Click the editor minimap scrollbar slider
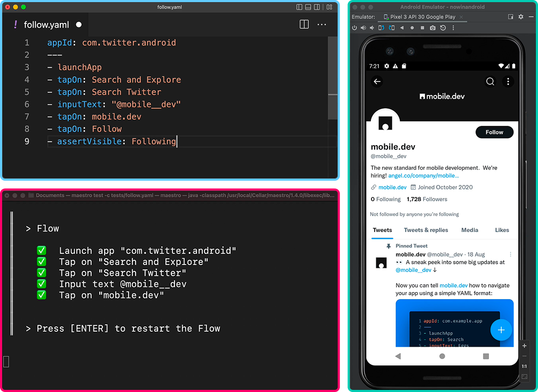The height and width of the screenshot is (392, 538). pyautogui.click(x=333, y=78)
